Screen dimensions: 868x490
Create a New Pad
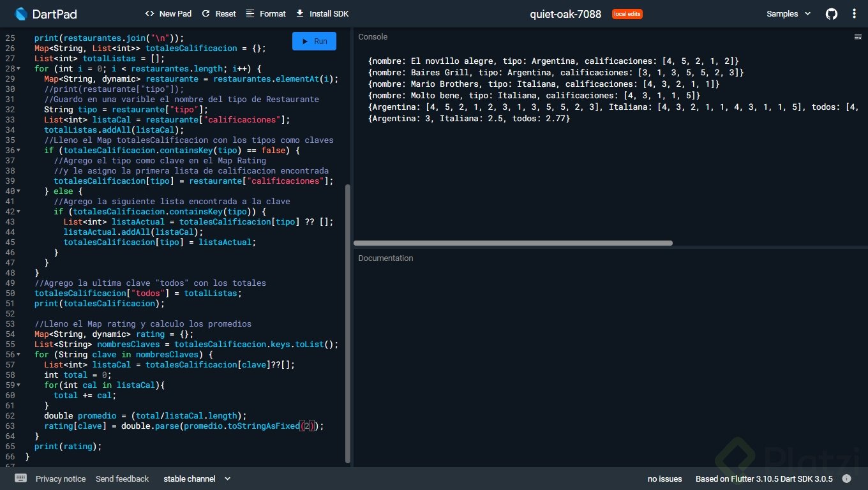coord(168,13)
